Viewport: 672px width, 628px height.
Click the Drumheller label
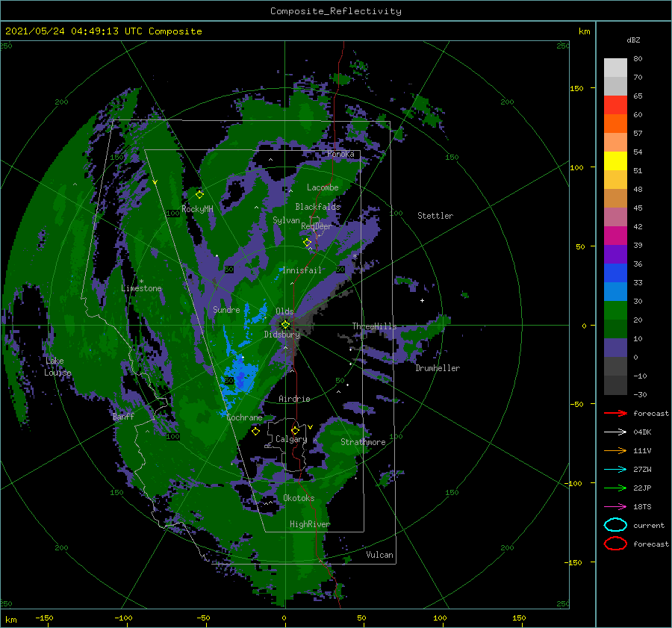438,368
